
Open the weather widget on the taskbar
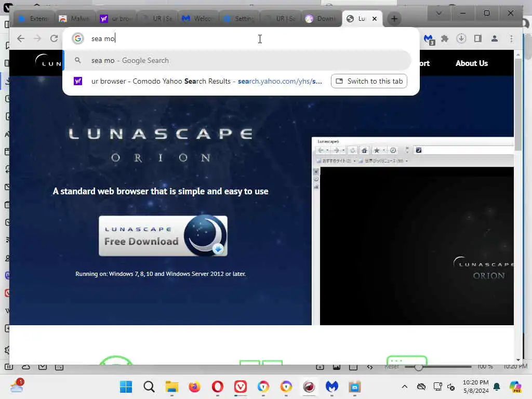17,386
